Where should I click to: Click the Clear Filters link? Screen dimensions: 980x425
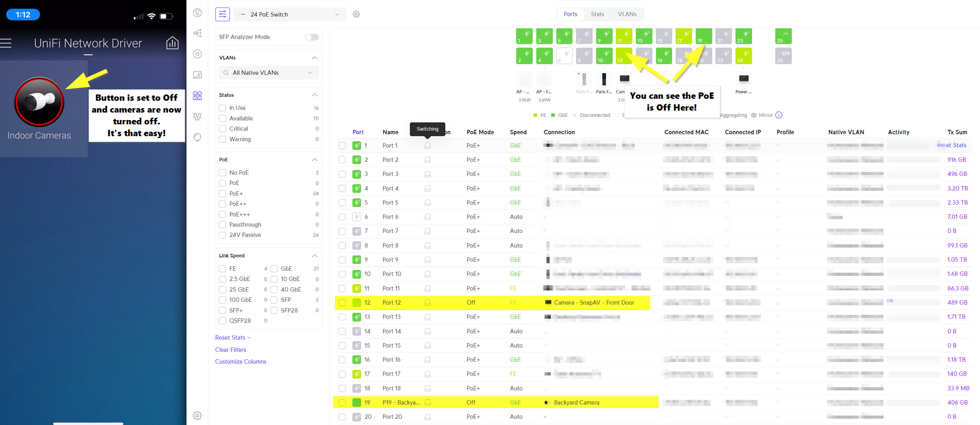pos(230,350)
